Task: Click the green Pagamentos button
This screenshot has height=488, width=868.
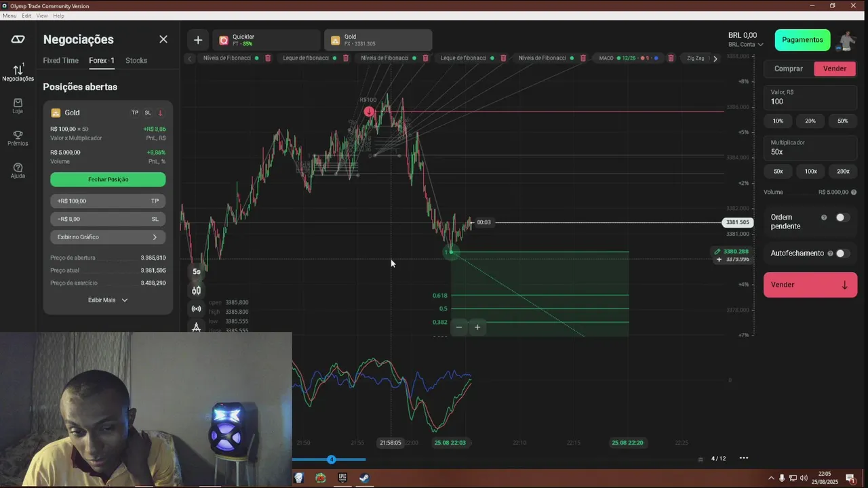Action: coord(803,40)
